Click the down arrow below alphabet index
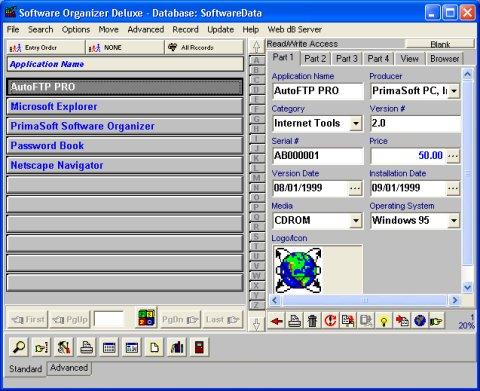The width and height of the screenshot is (480, 391). coord(256,323)
